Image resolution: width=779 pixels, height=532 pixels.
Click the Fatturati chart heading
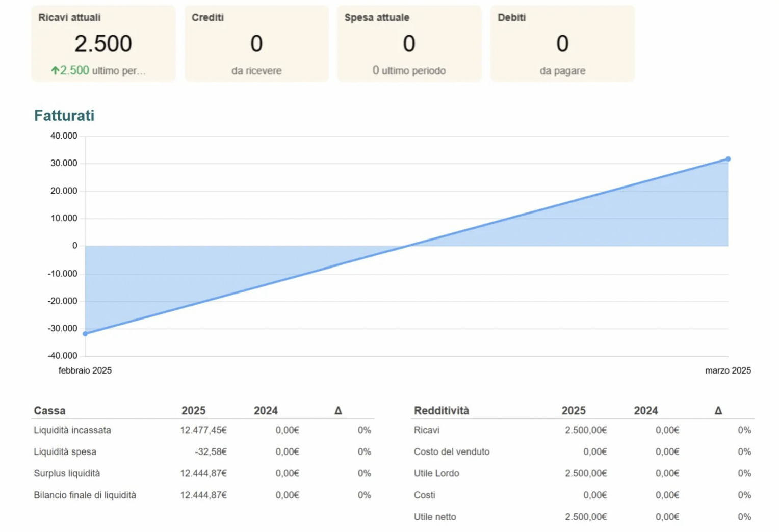pyautogui.click(x=64, y=116)
